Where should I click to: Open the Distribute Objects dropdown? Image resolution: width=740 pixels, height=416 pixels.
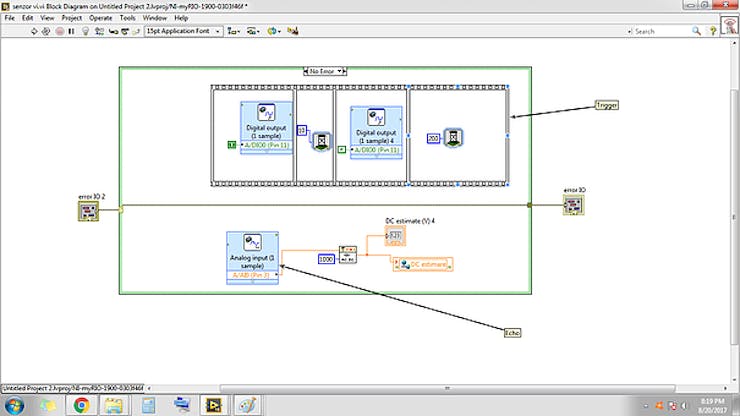[253, 31]
